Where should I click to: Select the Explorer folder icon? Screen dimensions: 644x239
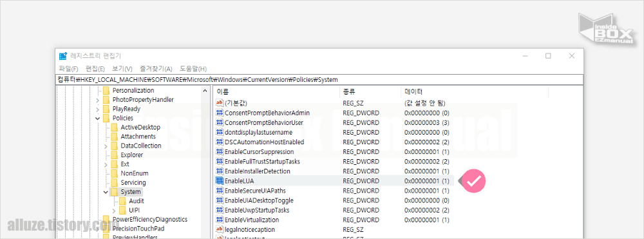click(x=115, y=155)
